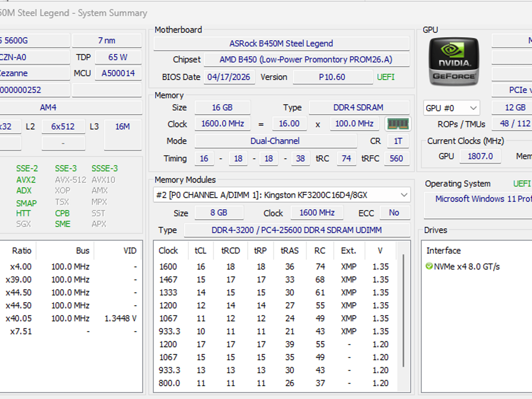Click the memory size 16 GB field

click(x=222, y=107)
